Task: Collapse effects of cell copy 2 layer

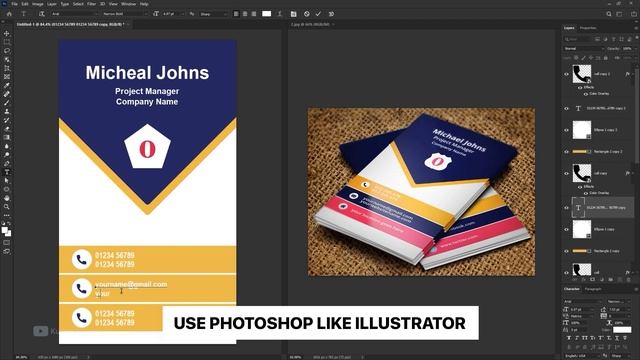Action: (x=633, y=74)
